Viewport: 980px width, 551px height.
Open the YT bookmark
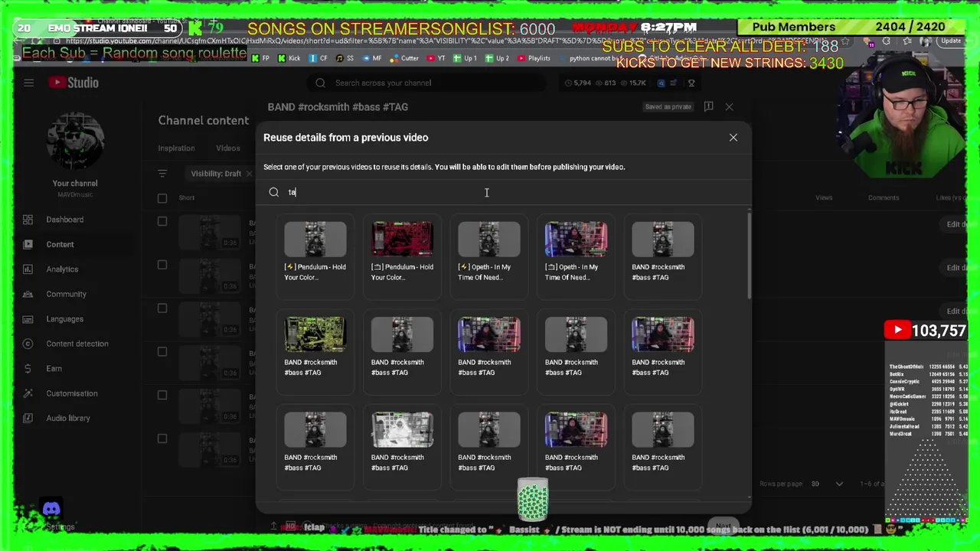(x=436, y=58)
